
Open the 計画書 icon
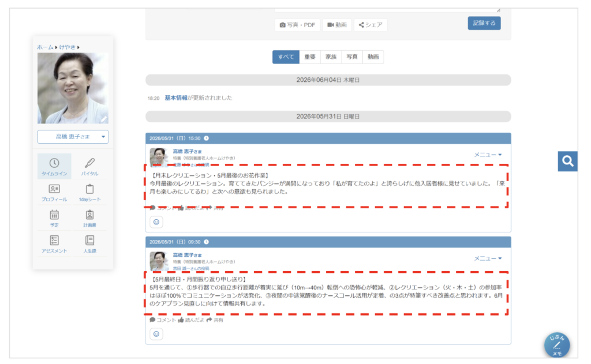click(89, 215)
